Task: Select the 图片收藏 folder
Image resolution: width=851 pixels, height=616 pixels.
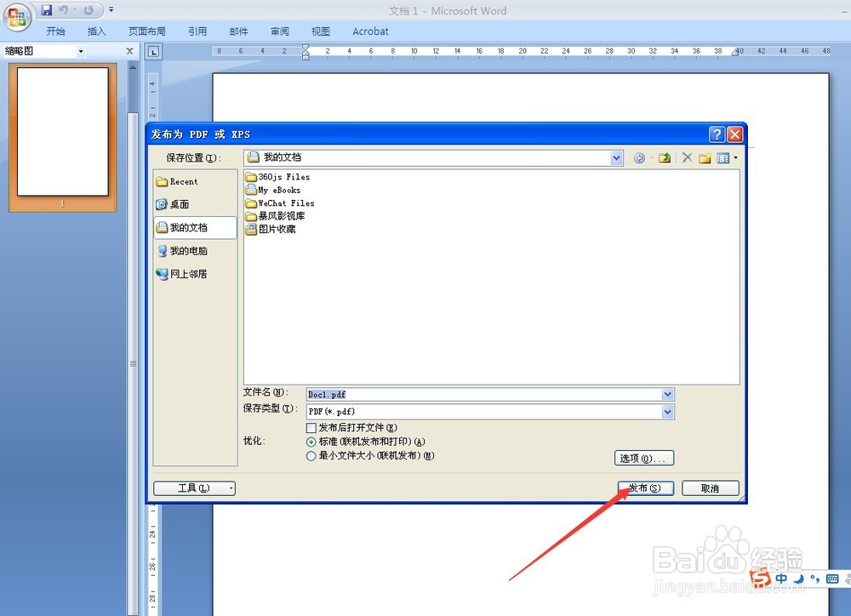Action: [x=271, y=229]
